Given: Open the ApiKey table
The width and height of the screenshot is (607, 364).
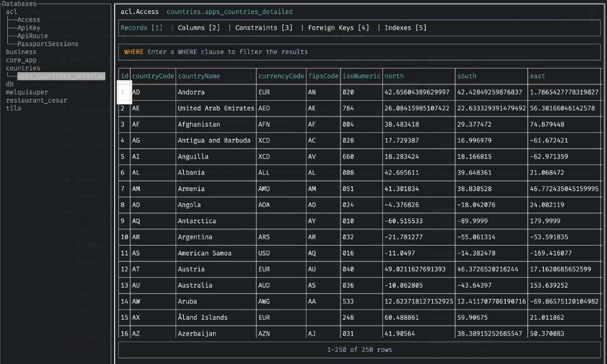Looking at the screenshot, I should click(x=28, y=27).
